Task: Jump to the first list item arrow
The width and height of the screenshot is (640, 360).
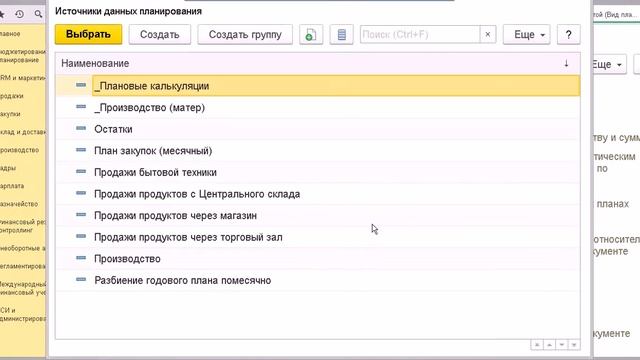Action: click(537, 345)
